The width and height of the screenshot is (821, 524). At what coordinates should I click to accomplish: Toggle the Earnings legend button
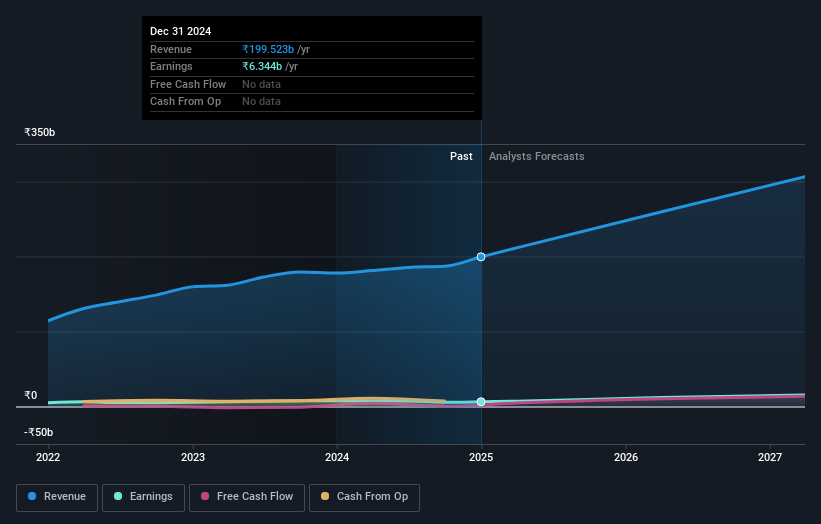143,497
